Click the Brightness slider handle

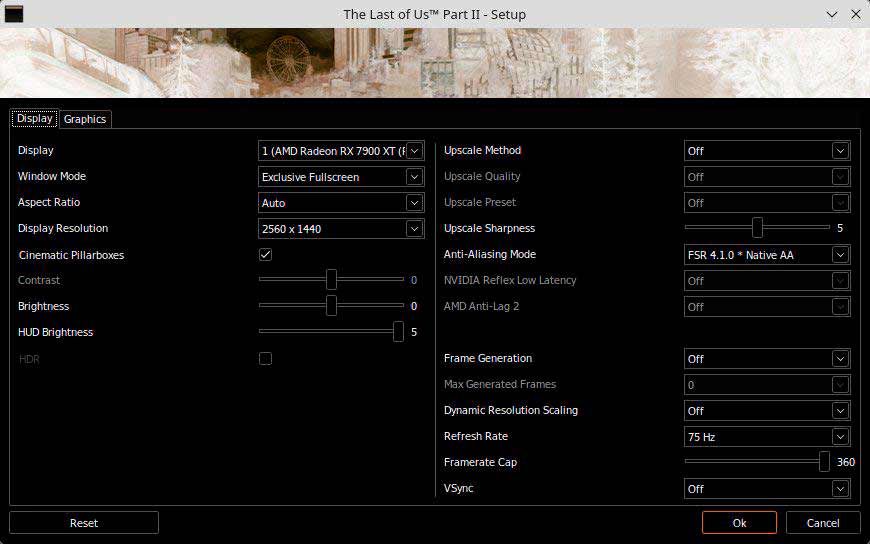[x=331, y=306]
